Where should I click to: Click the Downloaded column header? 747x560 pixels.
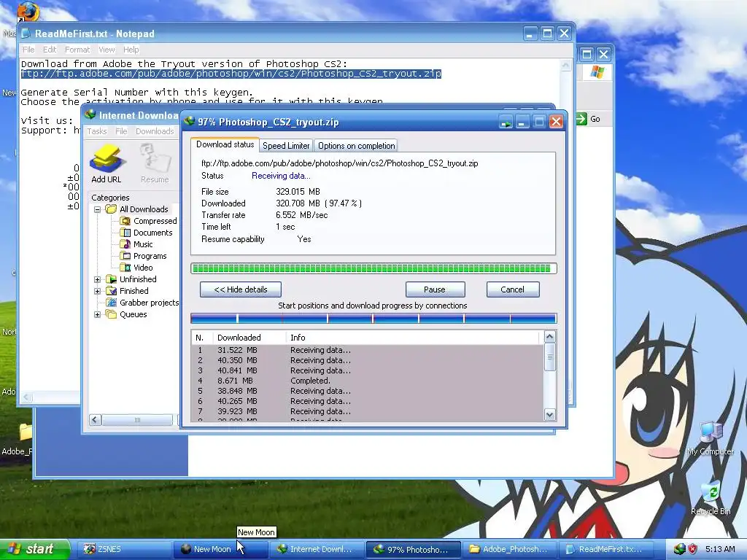(x=249, y=338)
